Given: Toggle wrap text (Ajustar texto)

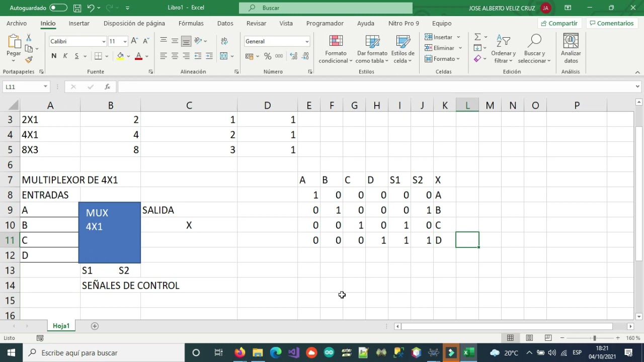Looking at the screenshot, I should 224,41.
